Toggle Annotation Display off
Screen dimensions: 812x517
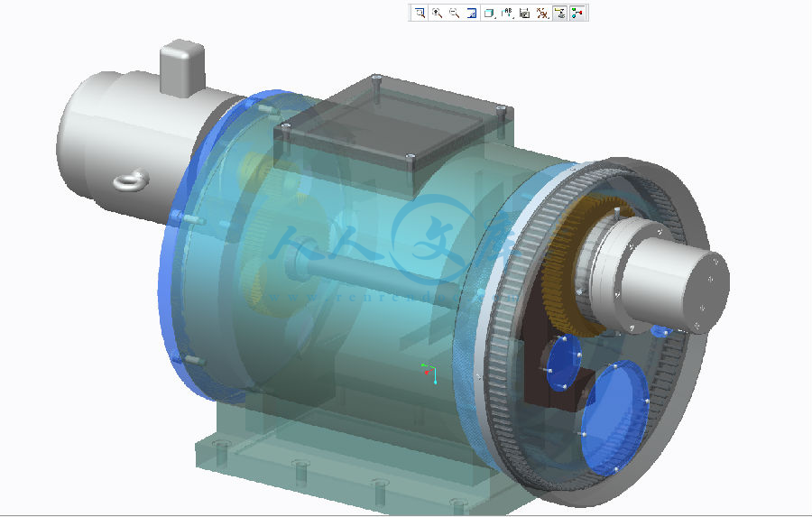tap(559, 13)
